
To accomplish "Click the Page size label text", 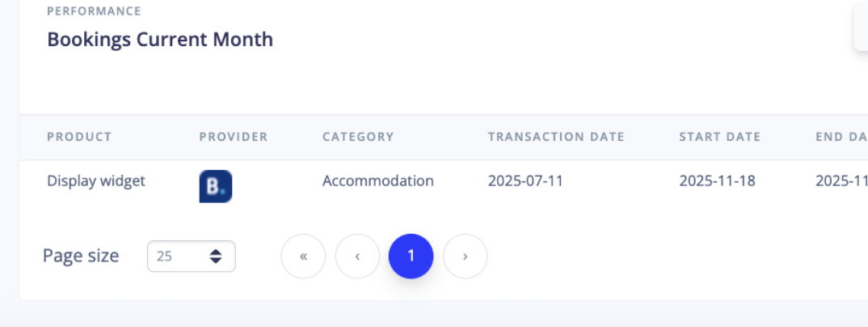I will click(x=81, y=256).
